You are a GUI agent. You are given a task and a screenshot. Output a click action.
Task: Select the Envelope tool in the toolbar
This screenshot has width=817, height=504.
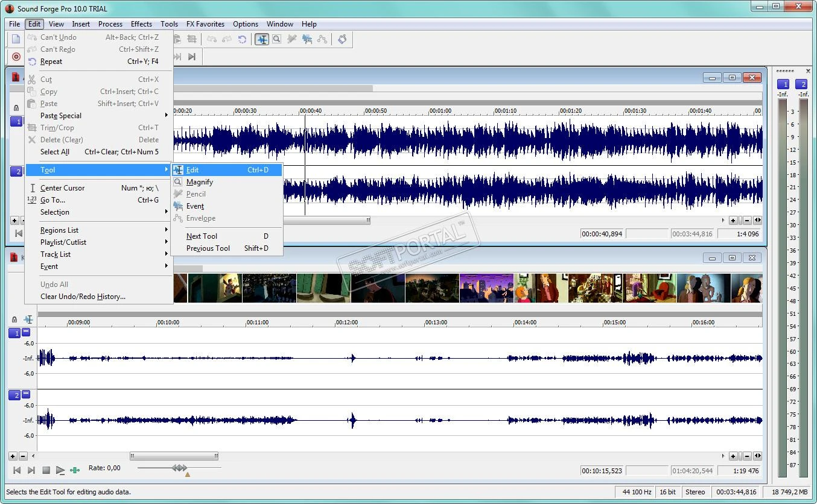pos(322,39)
